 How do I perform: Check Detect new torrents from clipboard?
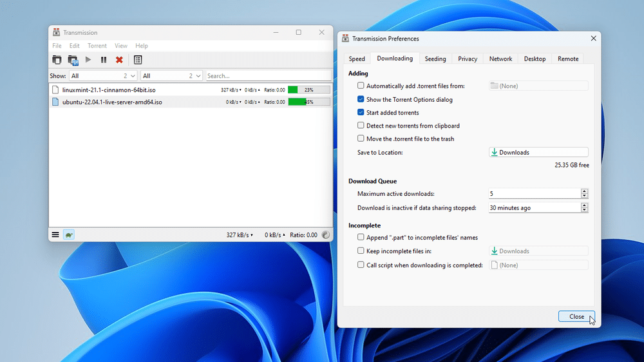[361, 126]
